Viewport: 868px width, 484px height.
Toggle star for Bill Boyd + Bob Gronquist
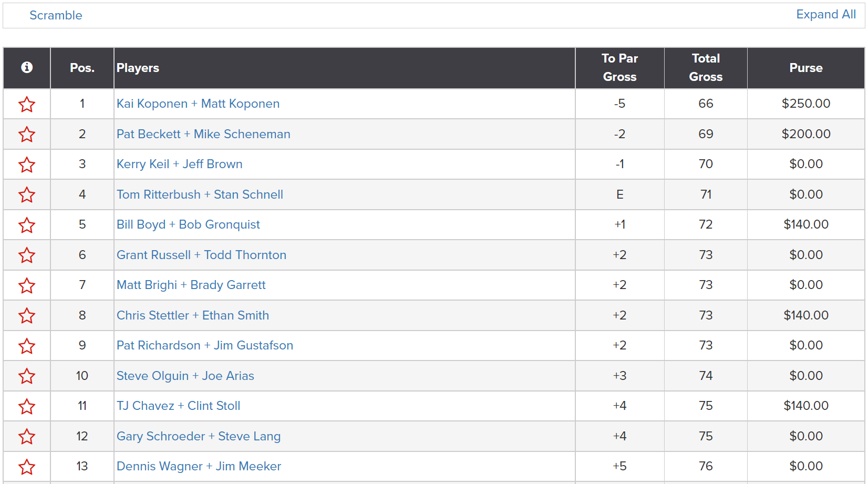point(27,225)
